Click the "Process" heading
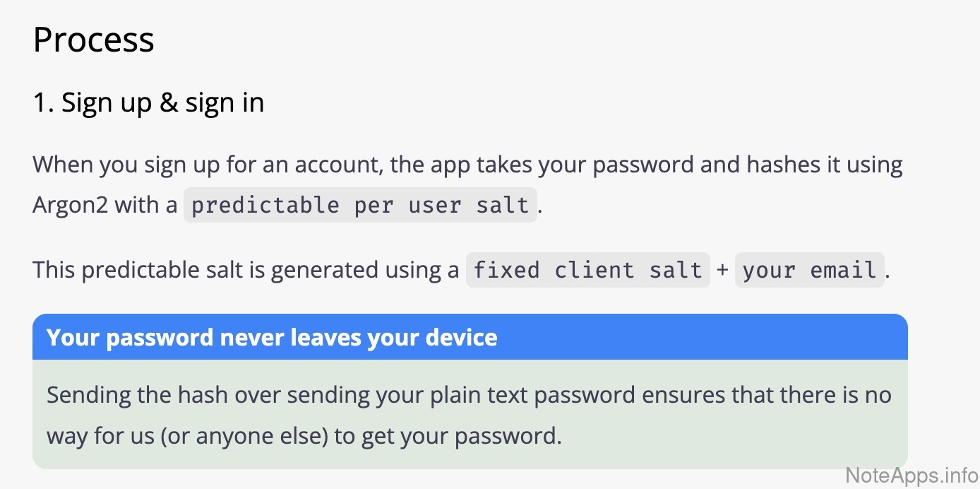 (93, 40)
